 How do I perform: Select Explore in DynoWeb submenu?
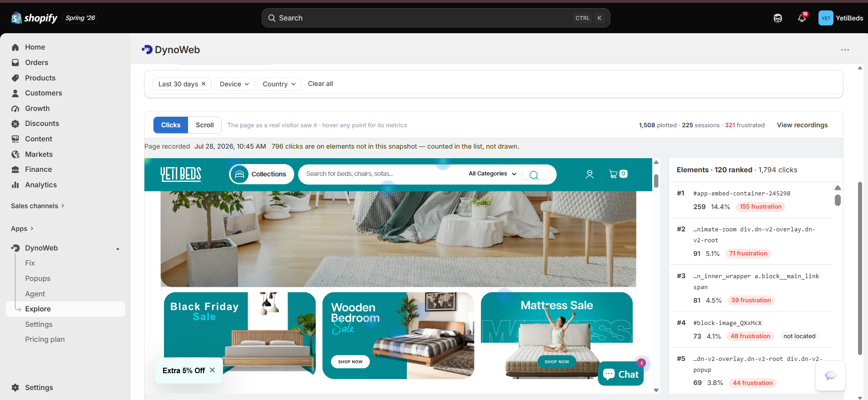pyautogui.click(x=65, y=309)
